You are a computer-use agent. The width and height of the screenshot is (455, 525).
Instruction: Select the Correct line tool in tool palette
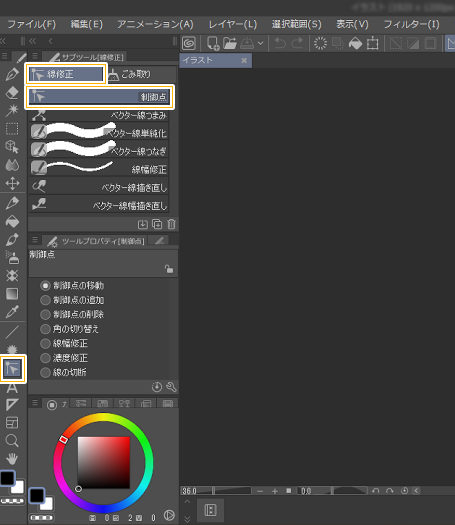pos(13,369)
